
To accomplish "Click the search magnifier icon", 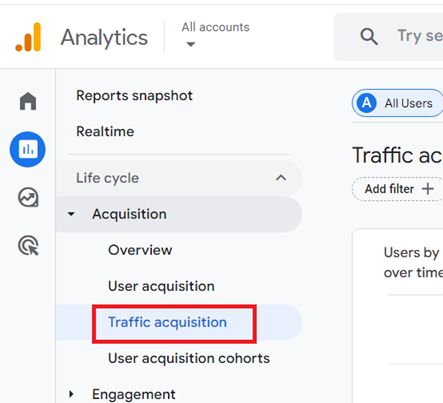I will click(369, 36).
